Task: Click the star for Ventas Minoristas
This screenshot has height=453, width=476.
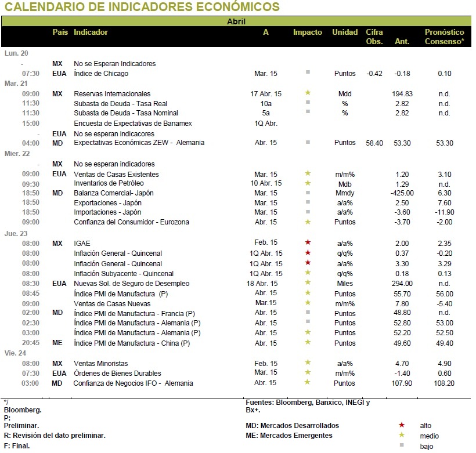Action: 308,362
